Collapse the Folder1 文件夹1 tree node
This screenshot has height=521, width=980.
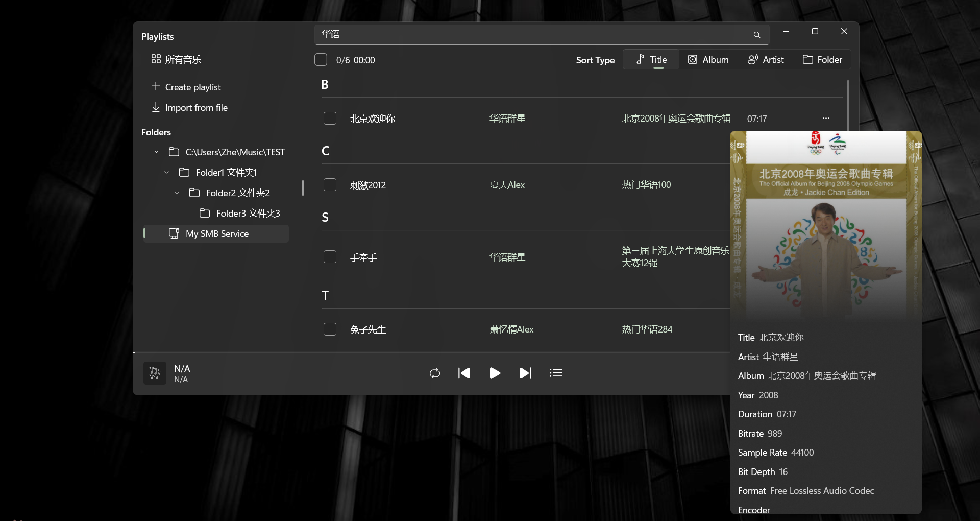(x=166, y=173)
